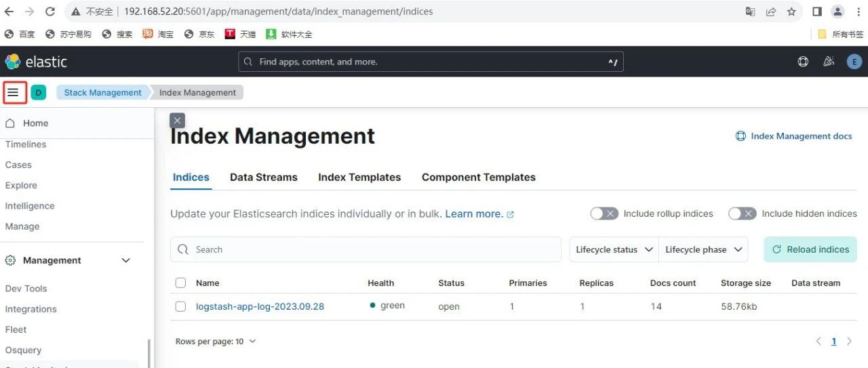Open the Lifecycle phase filter dropdown
Viewport: 868px width, 368px height.
tap(703, 249)
